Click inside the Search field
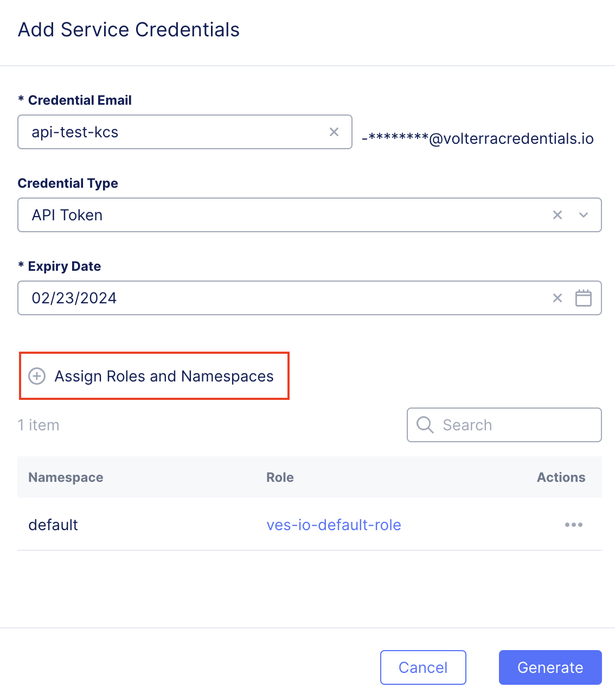615x700 pixels. 504,425
